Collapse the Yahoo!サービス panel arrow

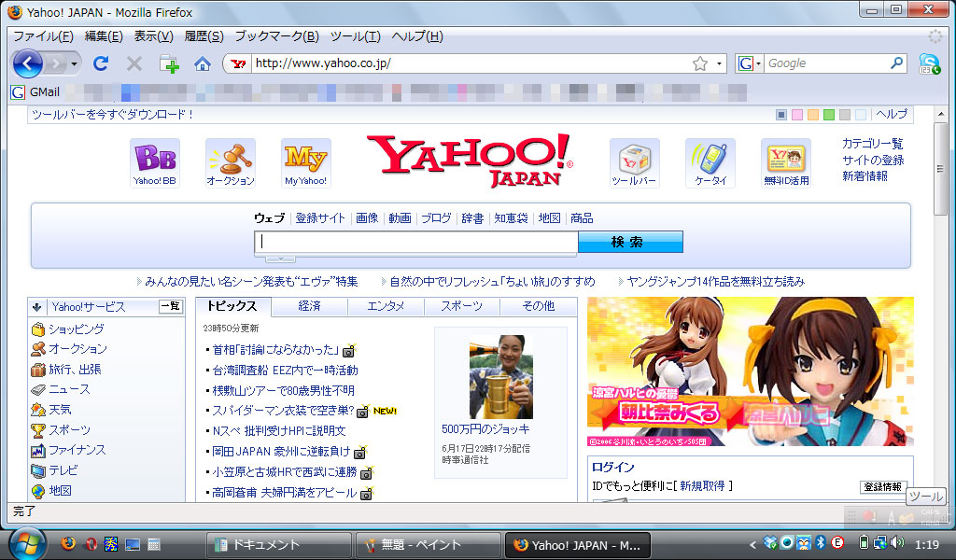[37, 307]
